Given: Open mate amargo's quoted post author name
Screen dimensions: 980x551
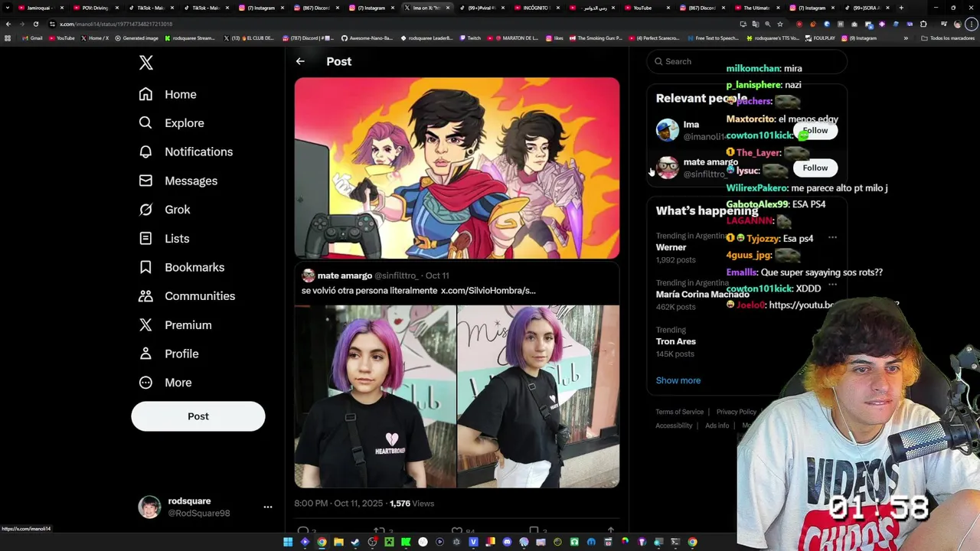Looking at the screenshot, I should point(345,275).
